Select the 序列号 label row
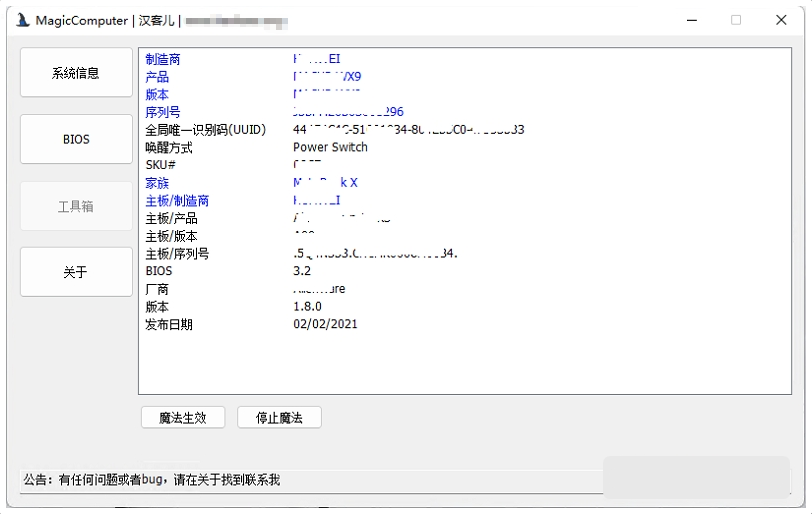 click(163, 112)
